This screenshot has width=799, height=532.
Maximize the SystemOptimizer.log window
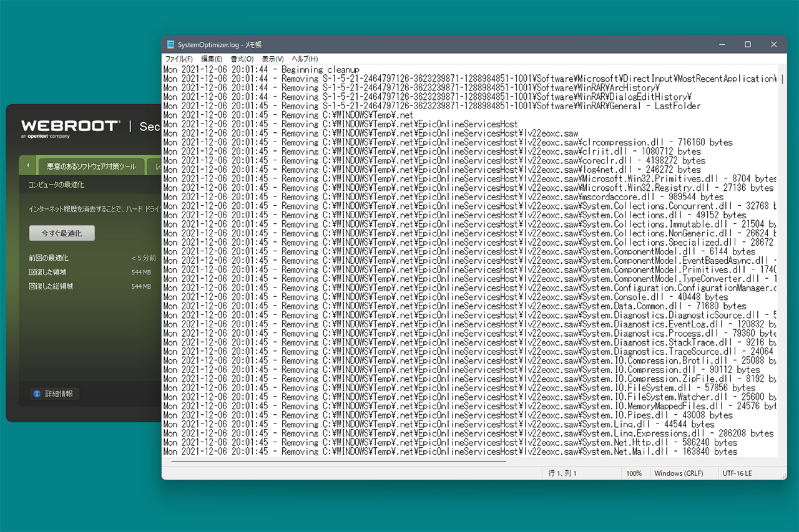pyautogui.click(x=748, y=45)
